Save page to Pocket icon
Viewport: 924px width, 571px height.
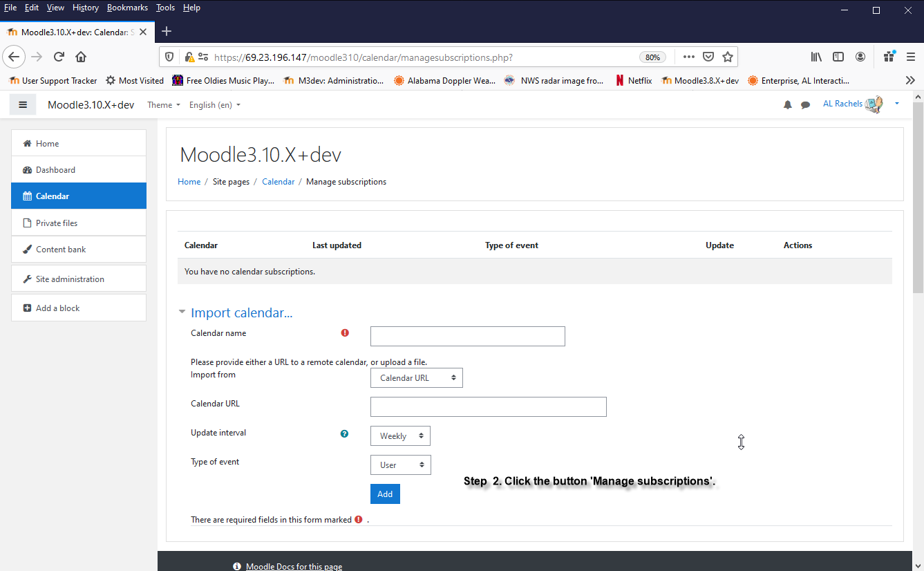(708, 57)
